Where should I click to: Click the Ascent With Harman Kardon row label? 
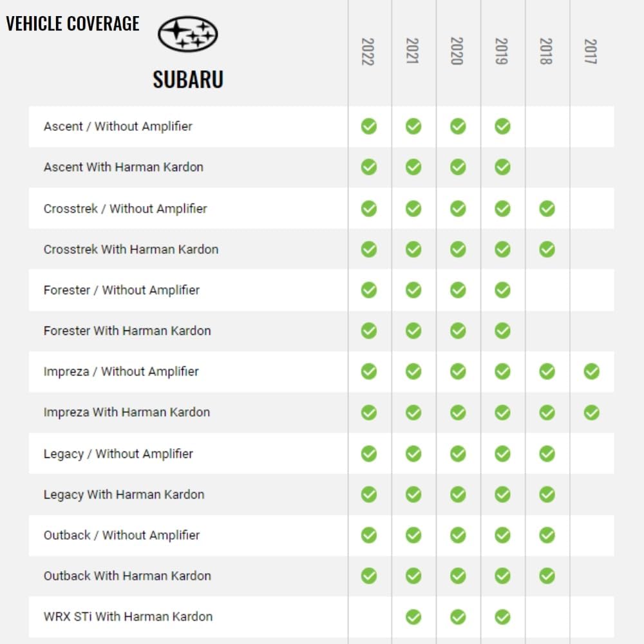(x=124, y=167)
